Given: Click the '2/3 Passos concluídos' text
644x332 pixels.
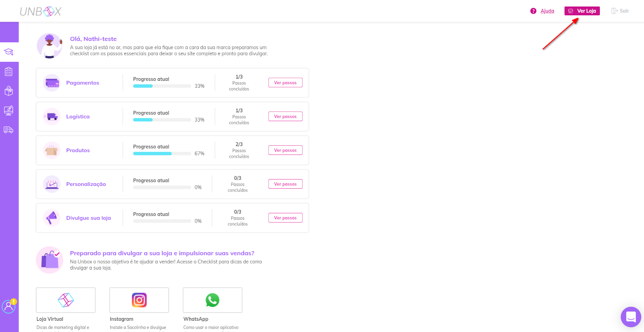Looking at the screenshot, I should tap(239, 150).
